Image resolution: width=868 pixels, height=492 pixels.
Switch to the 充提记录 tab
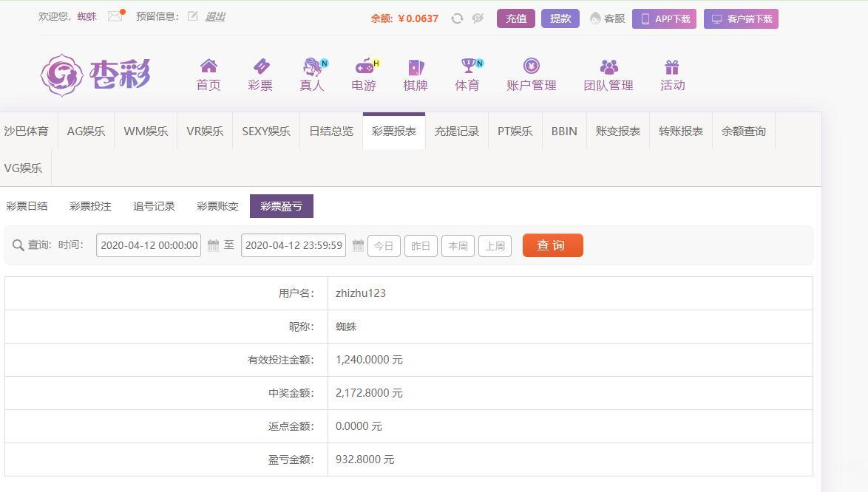click(457, 131)
